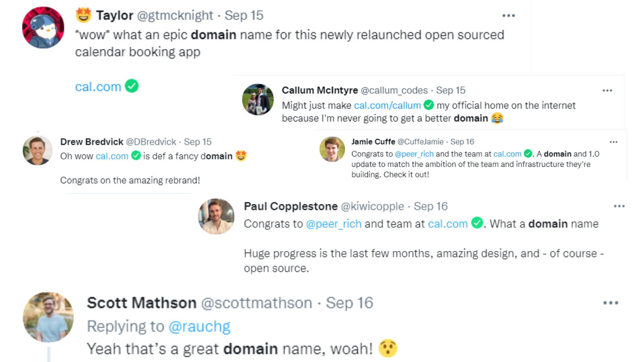
Task: Click @peer_rich mention in Jamie Cuffe's tweet
Action: (x=414, y=154)
